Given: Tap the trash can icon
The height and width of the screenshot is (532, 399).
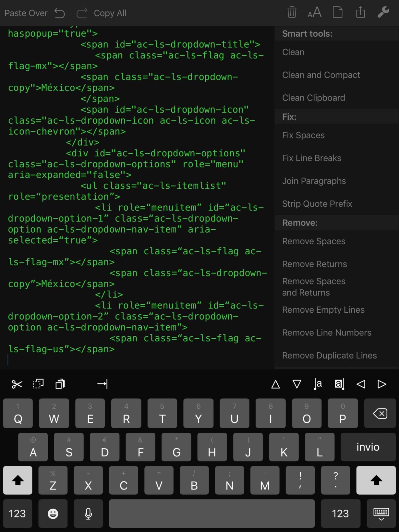Looking at the screenshot, I should [x=292, y=12].
